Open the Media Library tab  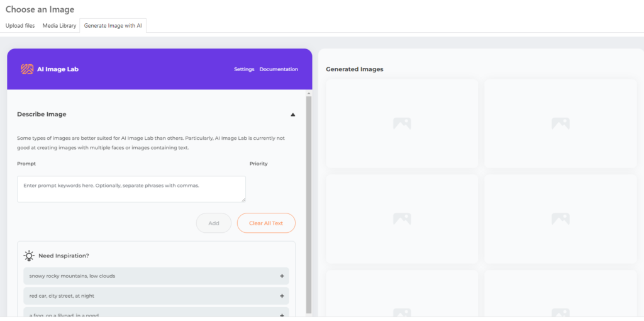[60, 25]
